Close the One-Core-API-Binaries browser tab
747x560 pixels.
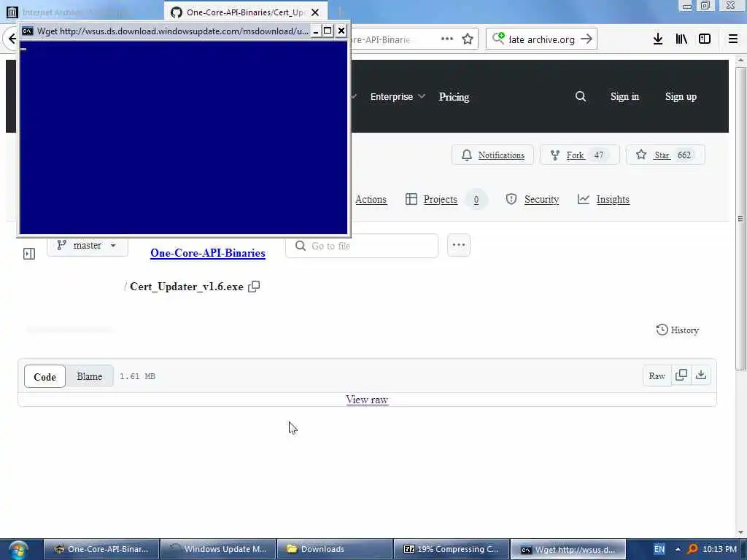[x=315, y=12]
